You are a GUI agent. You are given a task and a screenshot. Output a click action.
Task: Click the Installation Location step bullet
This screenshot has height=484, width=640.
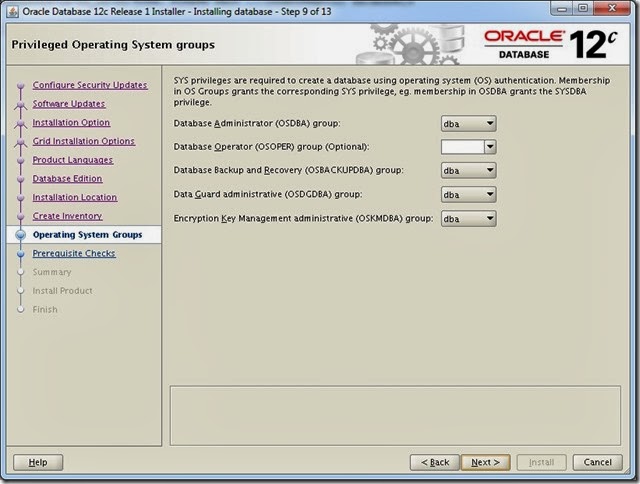point(21,198)
